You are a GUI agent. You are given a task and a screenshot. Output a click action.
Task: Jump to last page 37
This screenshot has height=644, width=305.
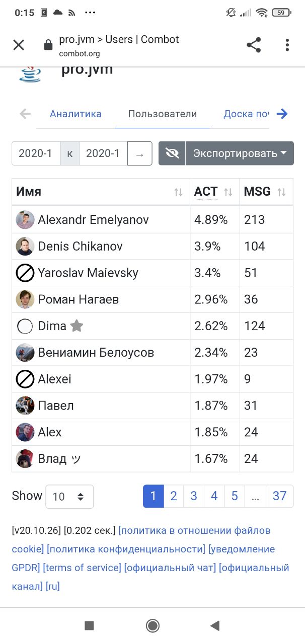(x=279, y=497)
